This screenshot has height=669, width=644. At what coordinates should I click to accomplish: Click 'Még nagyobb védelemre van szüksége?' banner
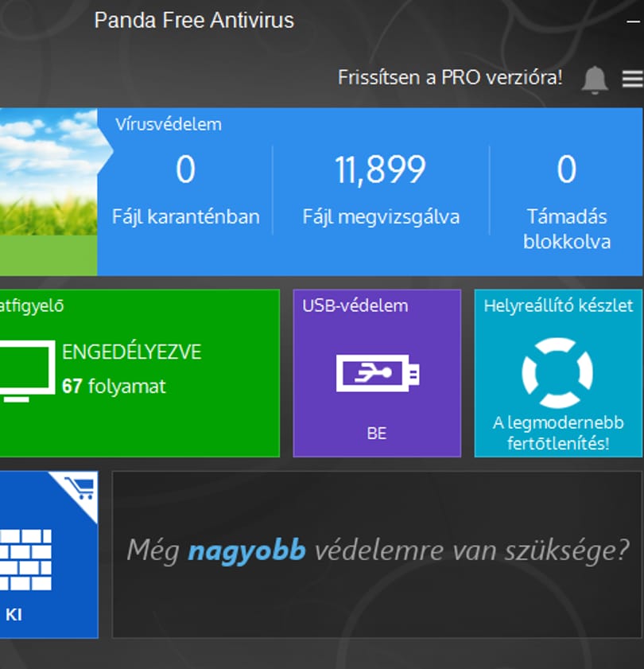(x=377, y=554)
